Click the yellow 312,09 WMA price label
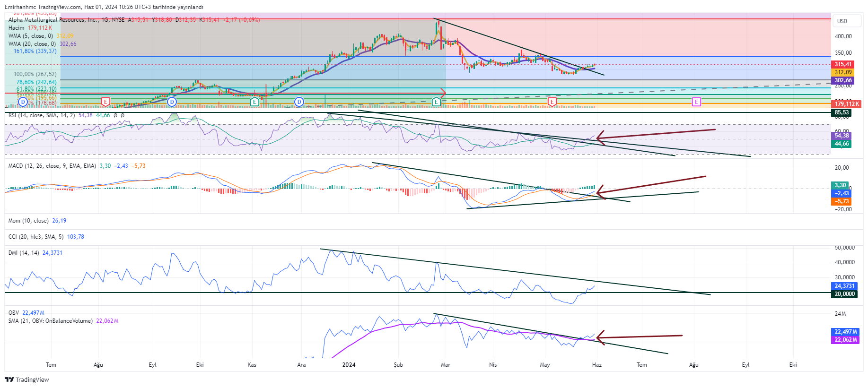The height and width of the screenshot is (388, 868). click(843, 72)
